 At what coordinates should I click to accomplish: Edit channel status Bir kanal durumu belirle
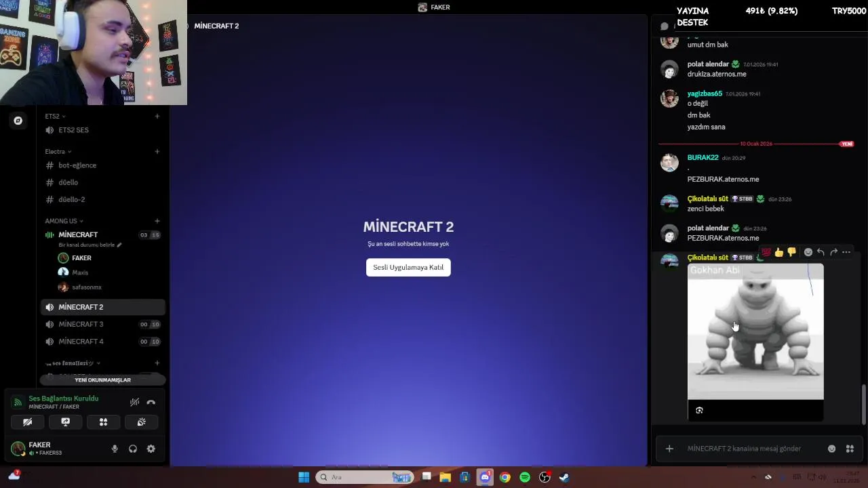tap(90, 245)
